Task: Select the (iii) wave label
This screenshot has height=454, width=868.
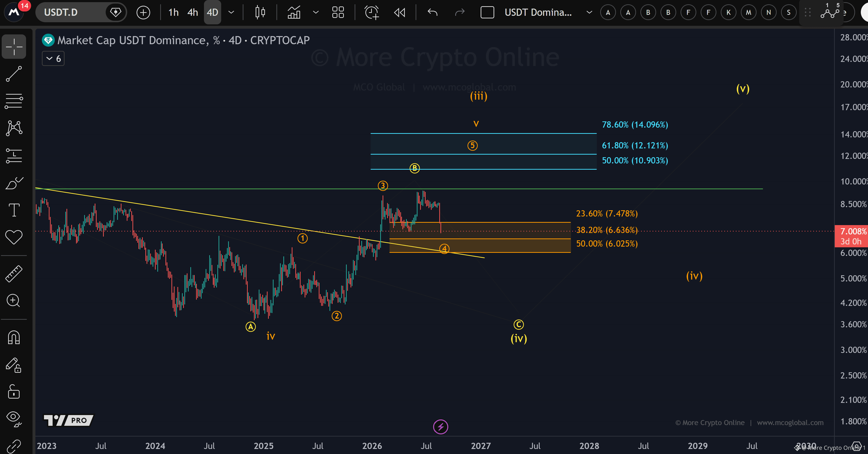Action: 478,96
